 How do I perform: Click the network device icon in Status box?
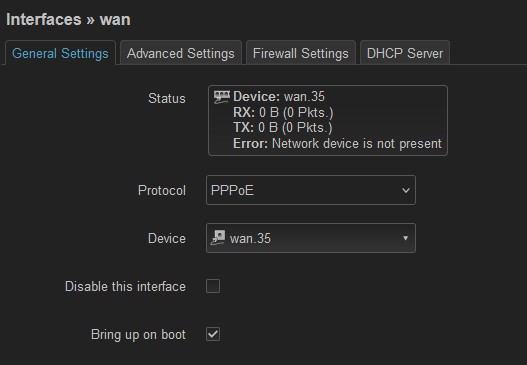click(x=221, y=97)
